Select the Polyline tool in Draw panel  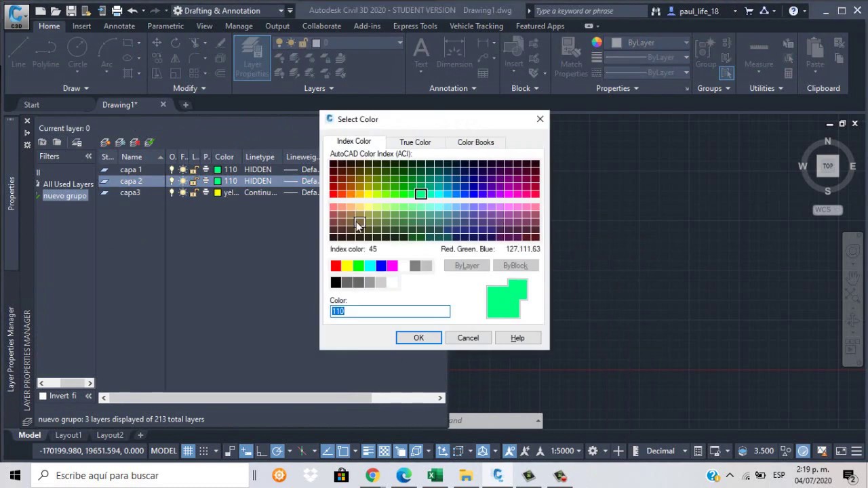(x=45, y=53)
